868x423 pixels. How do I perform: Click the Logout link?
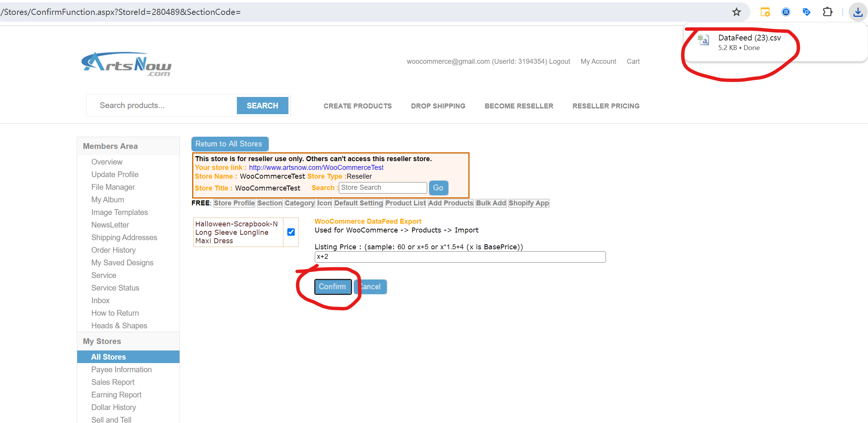pos(560,61)
